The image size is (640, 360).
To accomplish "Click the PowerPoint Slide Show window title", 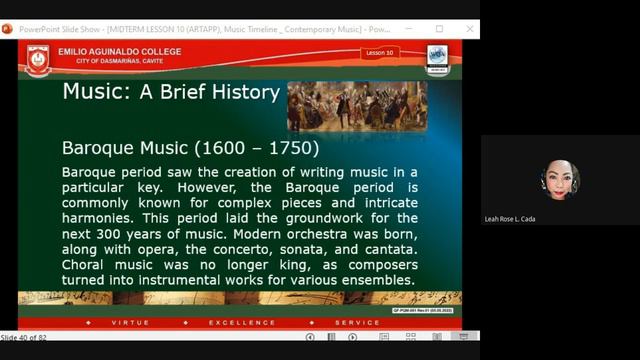I will 204,29.
